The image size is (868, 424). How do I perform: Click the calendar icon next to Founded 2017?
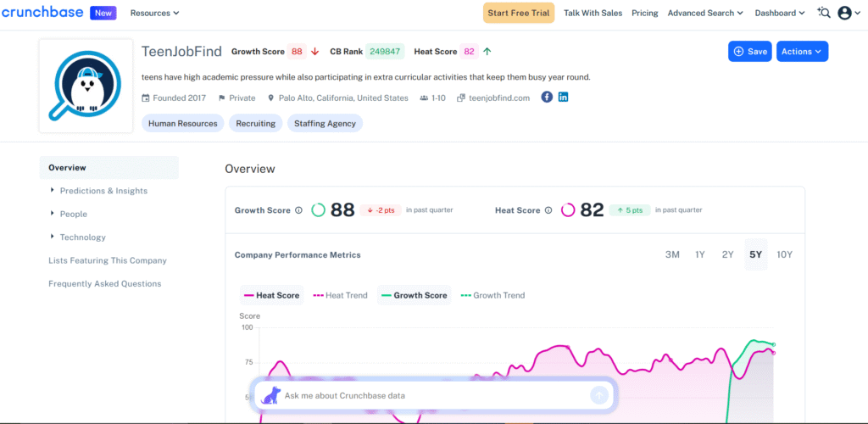146,98
